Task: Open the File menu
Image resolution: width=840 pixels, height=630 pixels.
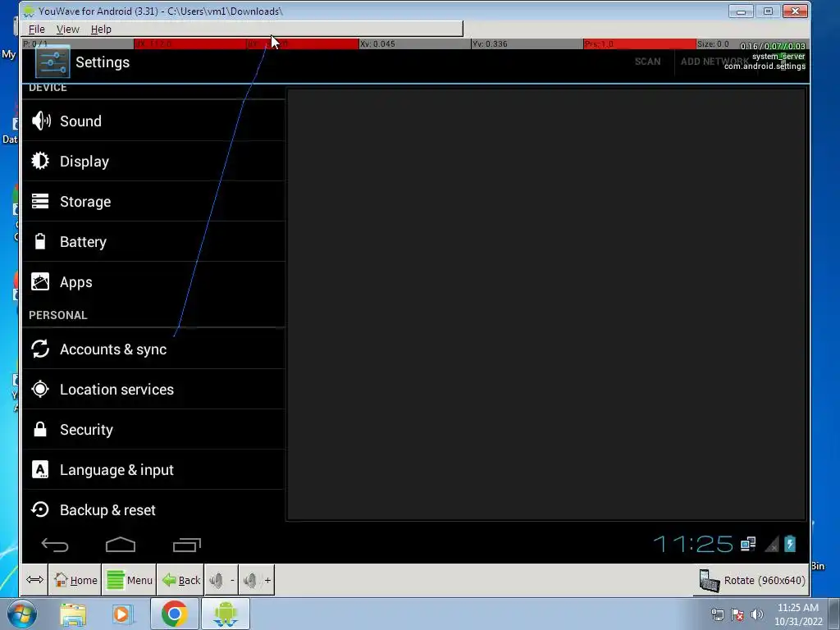Action: pos(36,30)
